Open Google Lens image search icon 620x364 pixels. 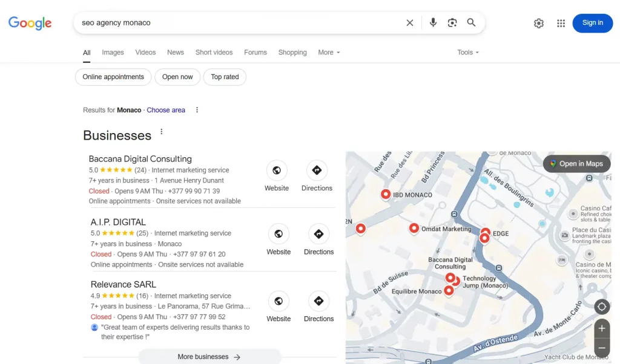[x=452, y=22]
